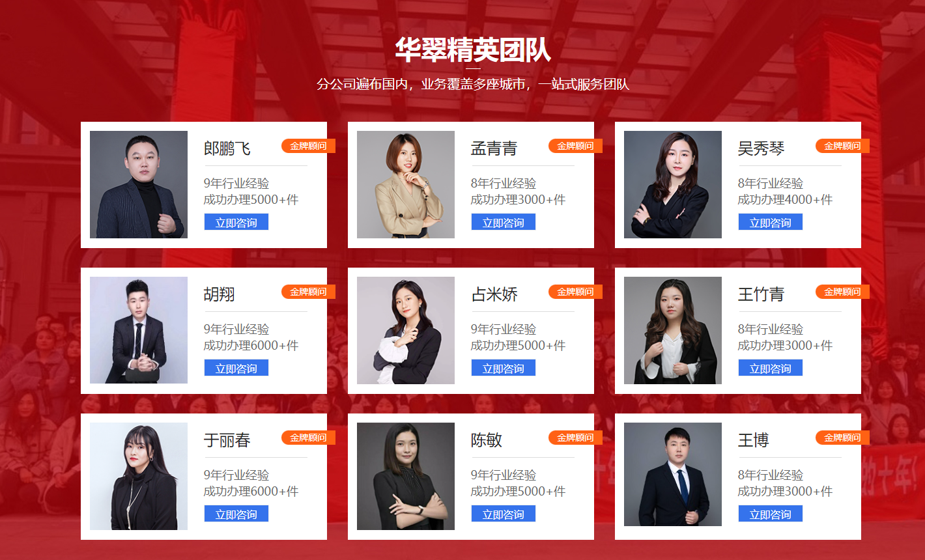Open 郎鹏飞's profile photo

pyautogui.click(x=139, y=185)
